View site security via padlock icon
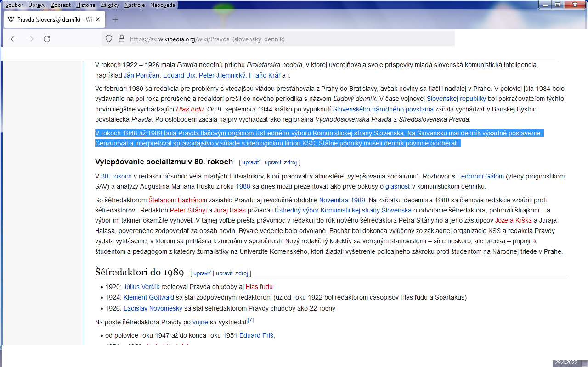The width and height of the screenshot is (588, 390). pyautogui.click(x=122, y=39)
